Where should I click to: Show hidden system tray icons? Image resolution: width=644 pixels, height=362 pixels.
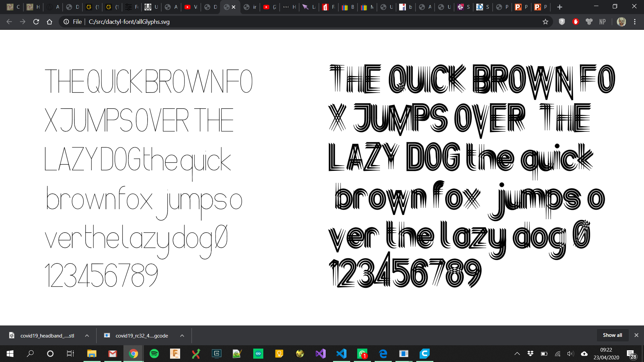(x=517, y=354)
